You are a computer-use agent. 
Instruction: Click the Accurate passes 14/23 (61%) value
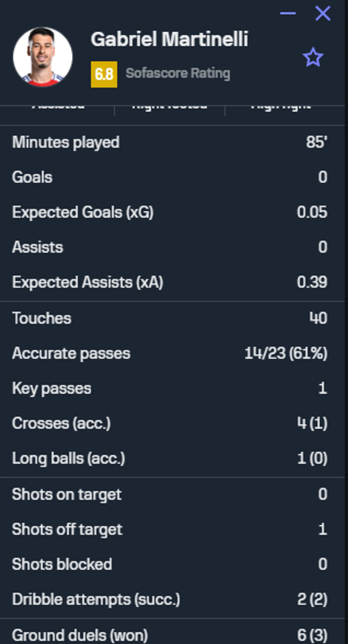[286, 353]
